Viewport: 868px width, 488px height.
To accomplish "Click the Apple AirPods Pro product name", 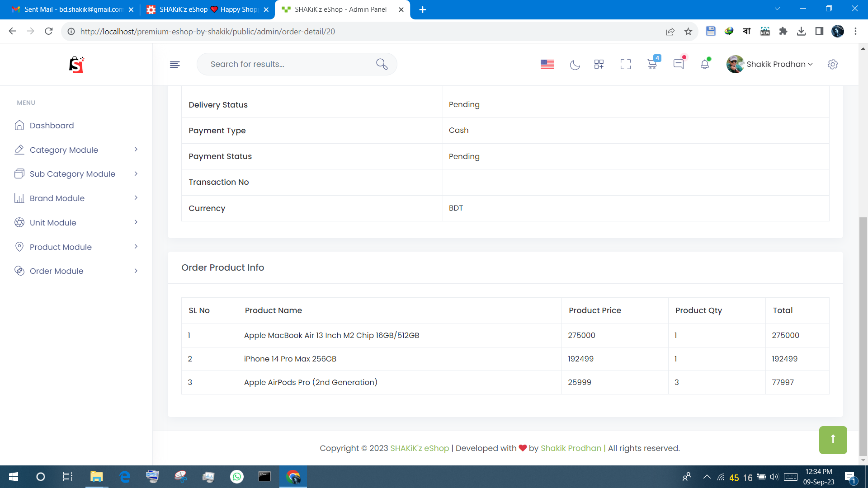I will 311,382.
